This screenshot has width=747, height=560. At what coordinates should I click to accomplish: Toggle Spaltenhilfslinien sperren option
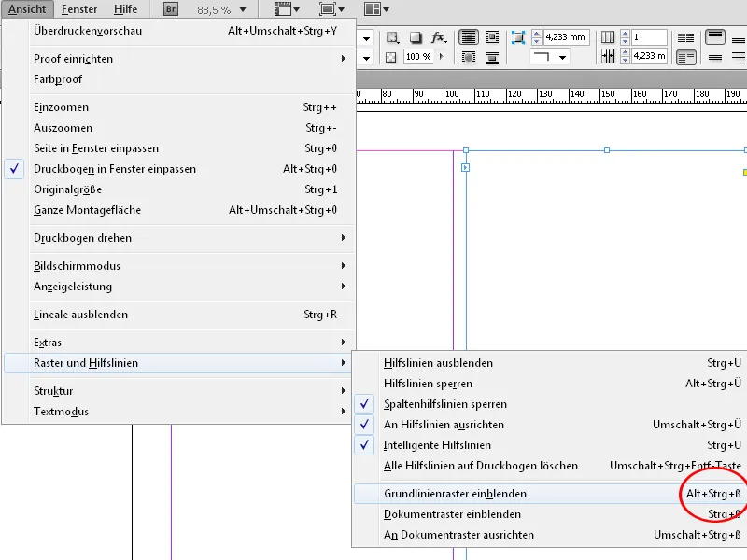coord(548,404)
